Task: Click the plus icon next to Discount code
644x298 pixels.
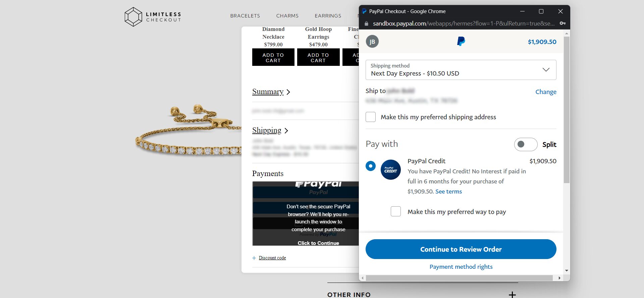Action: (x=254, y=258)
